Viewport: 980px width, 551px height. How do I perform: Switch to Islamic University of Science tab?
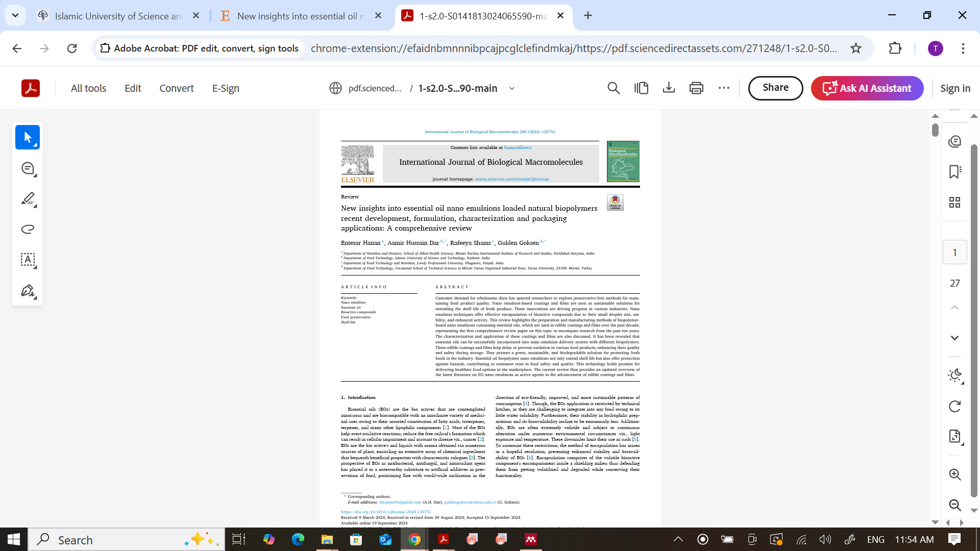[118, 16]
